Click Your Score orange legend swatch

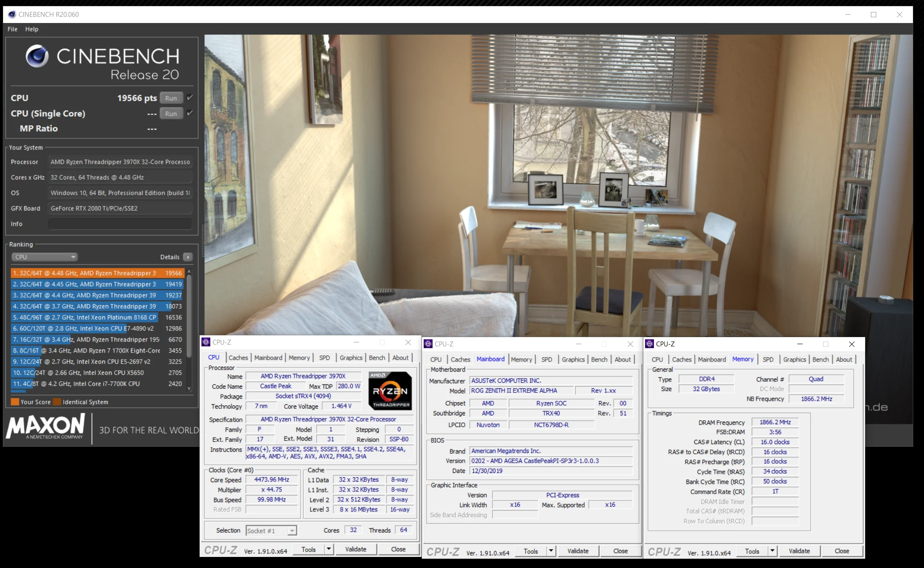(x=15, y=402)
